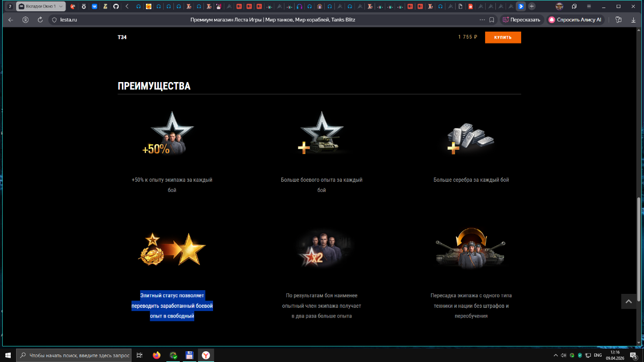Viewport: 644px width, 362px height.
Task: Open a new tab with plus button
Action: coord(532,6)
